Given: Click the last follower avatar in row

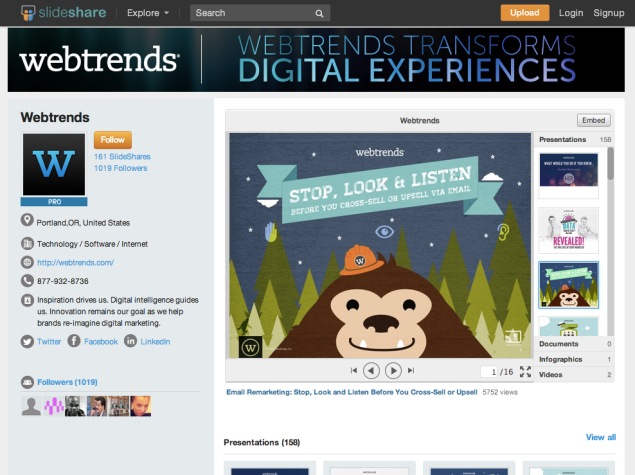Looking at the screenshot, I should coord(141,406).
